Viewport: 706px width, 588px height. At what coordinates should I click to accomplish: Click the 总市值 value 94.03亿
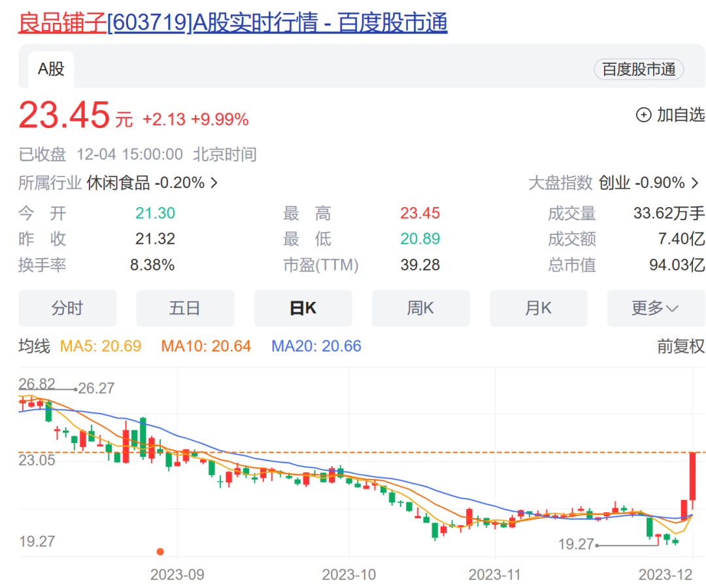pyautogui.click(x=677, y=265)
